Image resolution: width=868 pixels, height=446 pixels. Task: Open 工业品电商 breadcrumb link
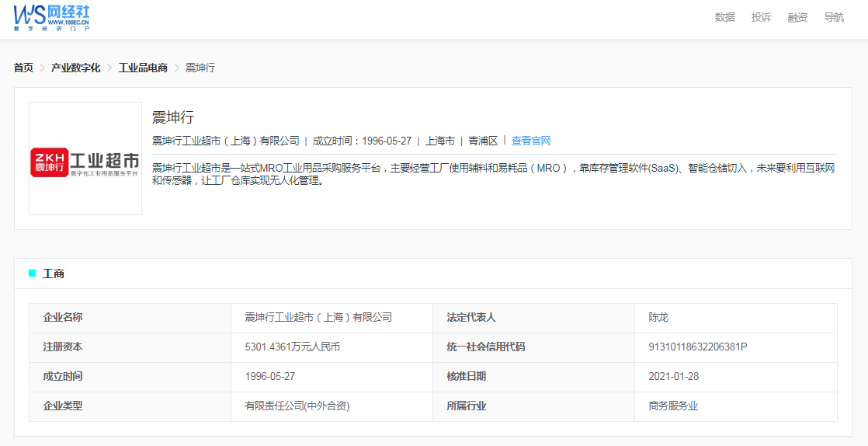(143, 68)
